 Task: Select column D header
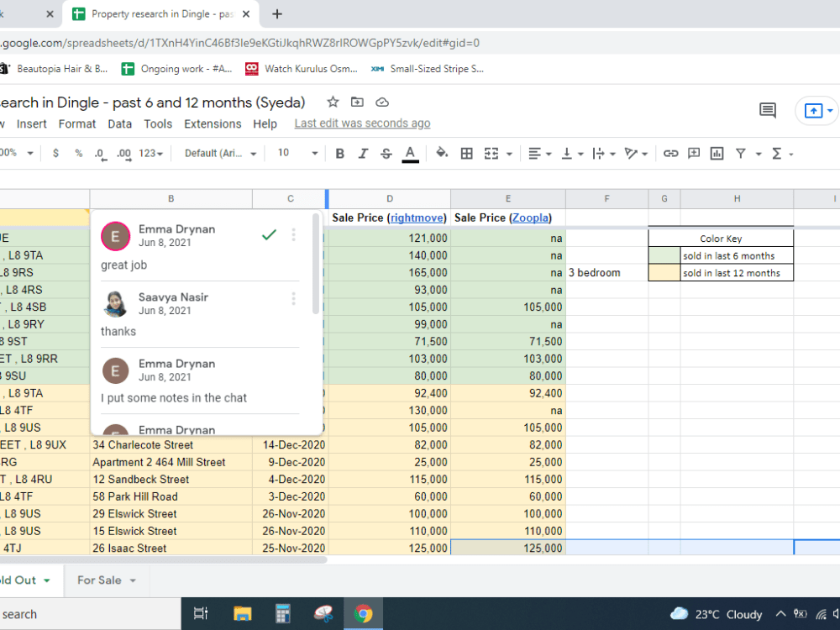pyautogui.click(x=390, y=199)
